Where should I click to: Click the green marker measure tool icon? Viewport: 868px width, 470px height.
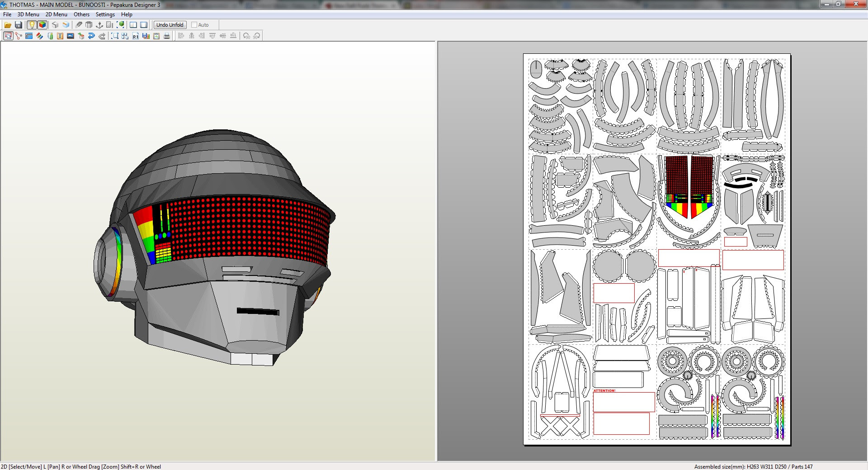coord(50,36)
